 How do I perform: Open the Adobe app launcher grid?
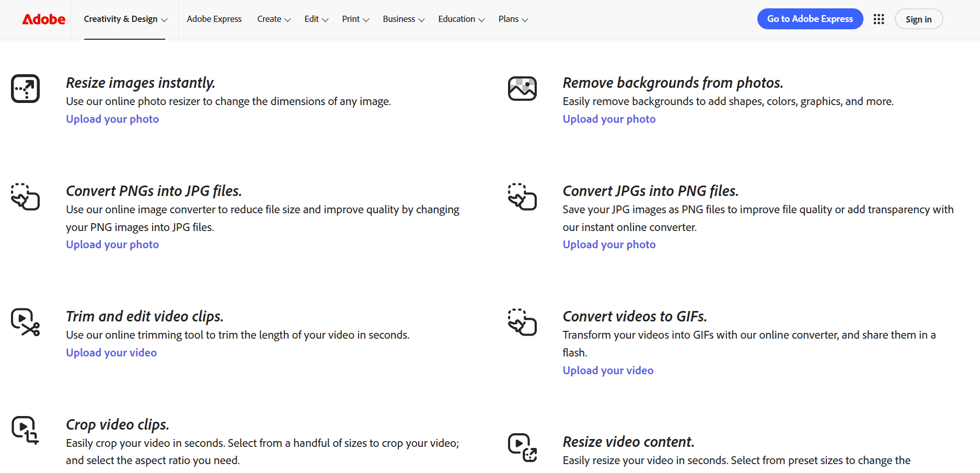879,19
